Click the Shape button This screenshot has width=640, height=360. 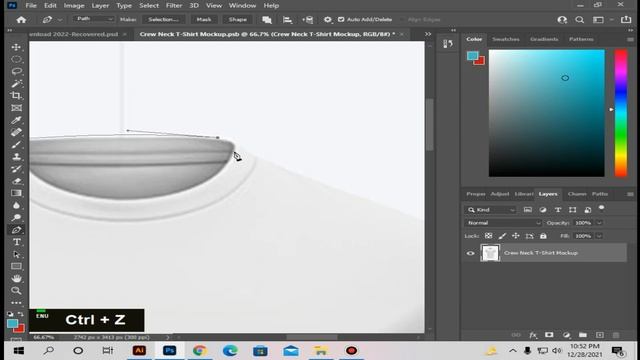click(238, 20)
